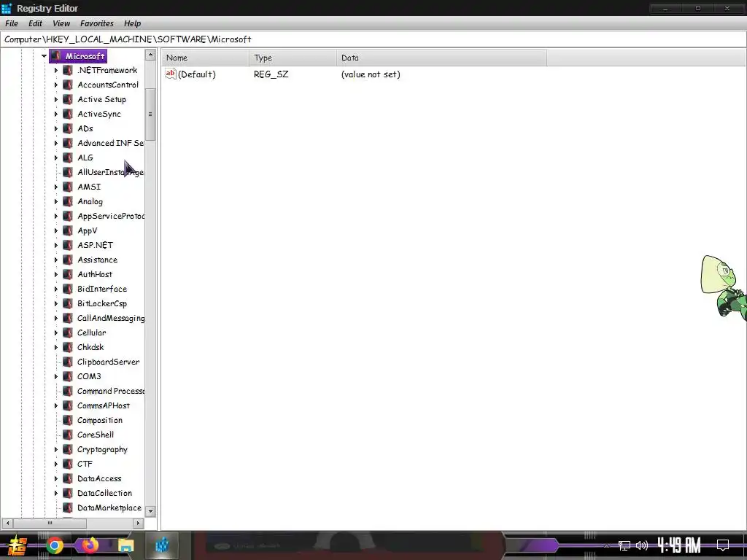Expand the COM3 key
This screenshot has width=747, height=560.
coord(55,377)
